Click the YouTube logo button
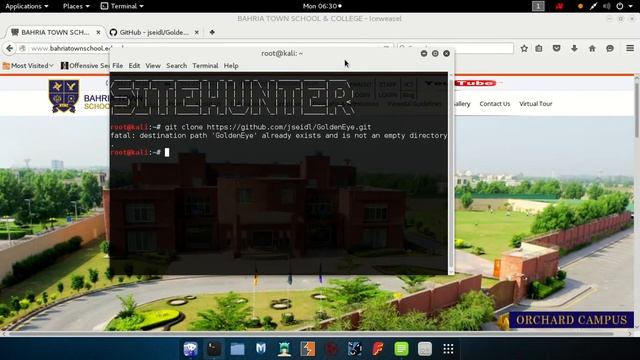Image resolution: width=640 pixels, height=360 pixels. (x=476, y=83)
